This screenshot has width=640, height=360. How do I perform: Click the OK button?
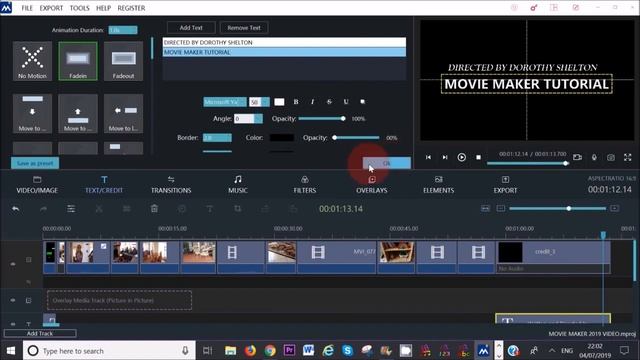coord(387,163)
